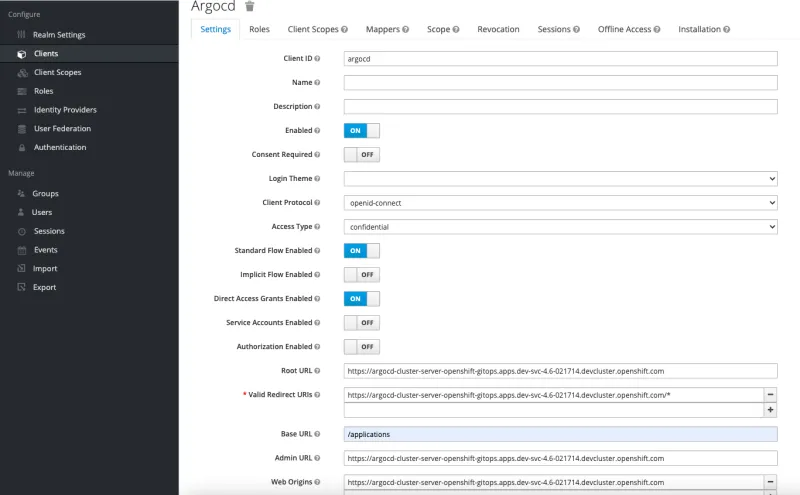Screen dimensions: 800x495
Task: Toggle Direct Access Grants Enabled switch
Action: pyautogui.click(x=362, y=299)
